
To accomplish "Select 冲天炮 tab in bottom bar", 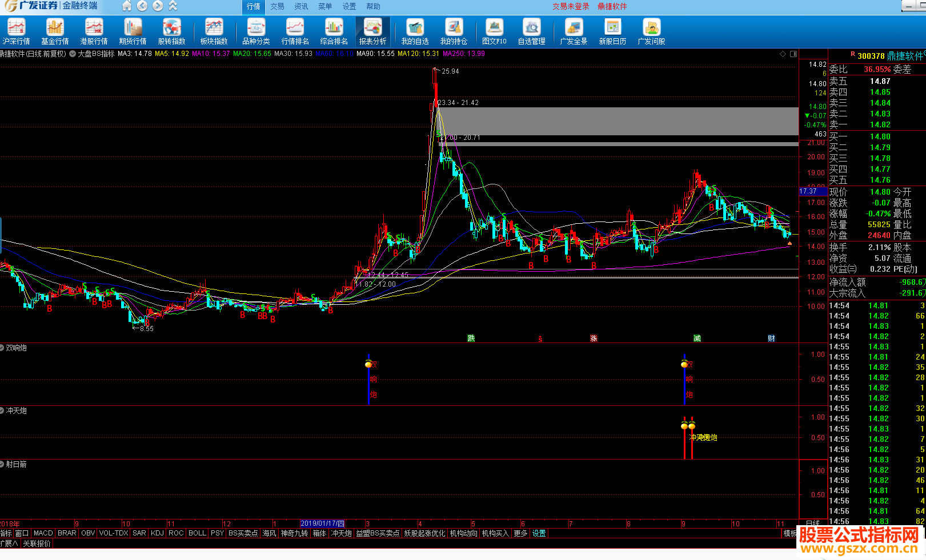I will 342,533.
